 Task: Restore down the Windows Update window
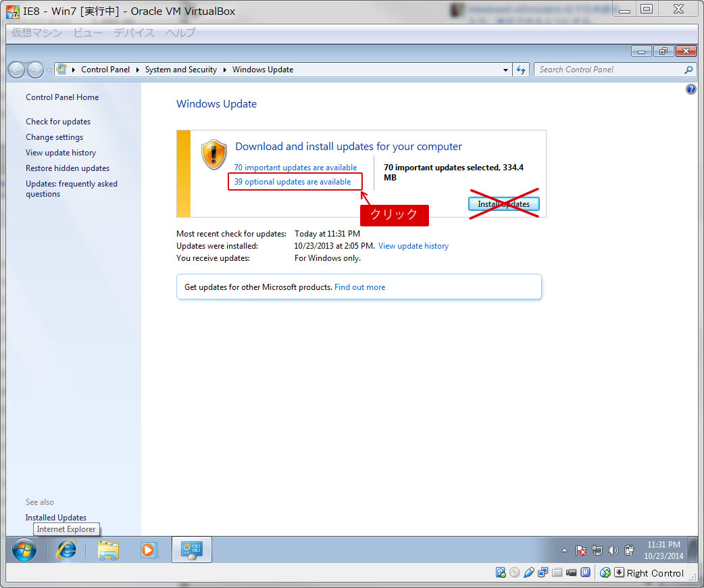point(663,51)
